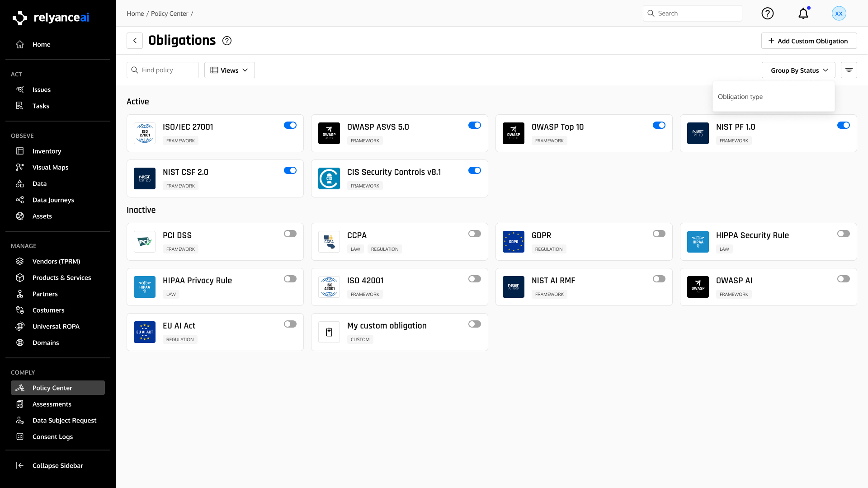Click the filter icon beside Group By Status
Image resolution: width=868 pixels, height=488 pixels.
click(849, 70)
